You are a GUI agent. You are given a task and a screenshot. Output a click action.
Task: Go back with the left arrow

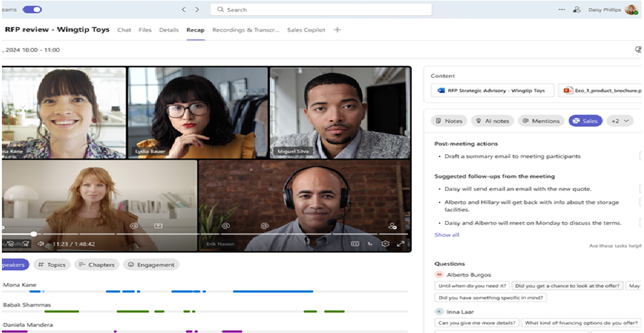(x=184, y=9)
